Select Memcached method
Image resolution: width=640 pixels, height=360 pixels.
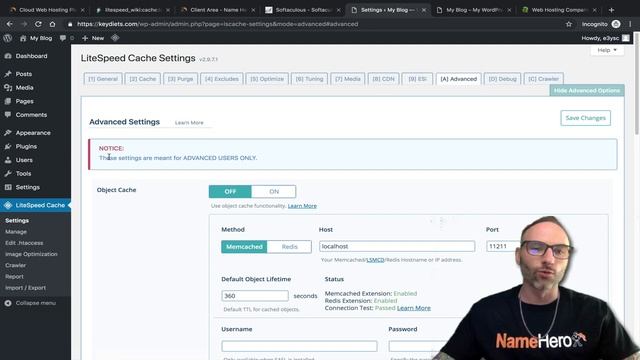[244, 247]
